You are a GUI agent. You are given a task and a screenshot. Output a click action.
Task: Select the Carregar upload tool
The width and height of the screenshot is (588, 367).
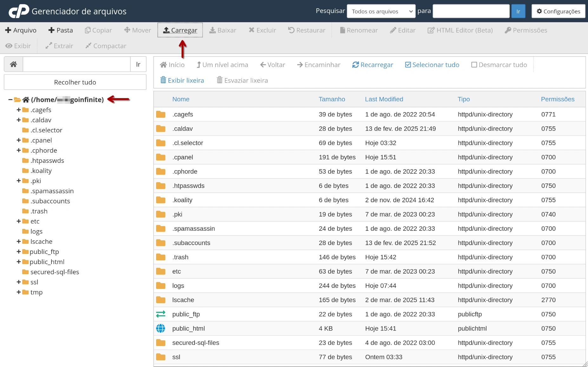coord(180,30)
